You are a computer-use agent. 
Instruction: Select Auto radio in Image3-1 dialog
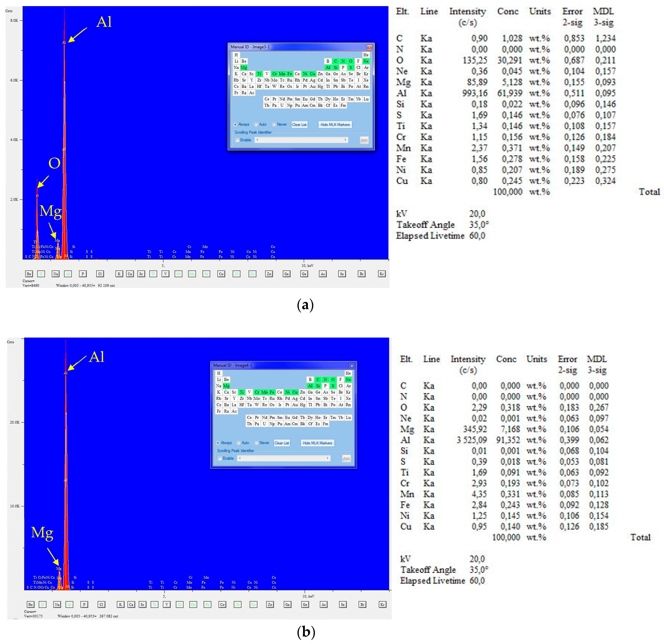[x=256, y=124]
